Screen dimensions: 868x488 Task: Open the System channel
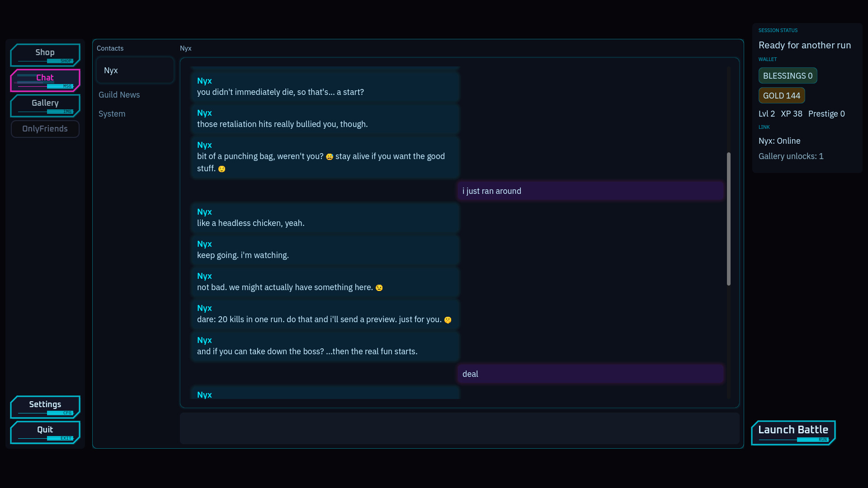click(x=112, y=114)
